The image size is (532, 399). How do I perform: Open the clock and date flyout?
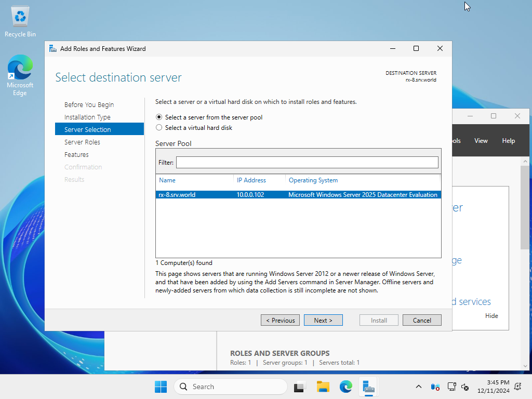494,387
